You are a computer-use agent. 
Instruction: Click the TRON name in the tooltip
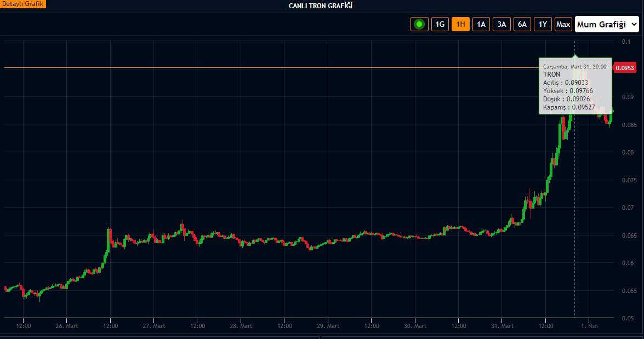click(551, 74)
